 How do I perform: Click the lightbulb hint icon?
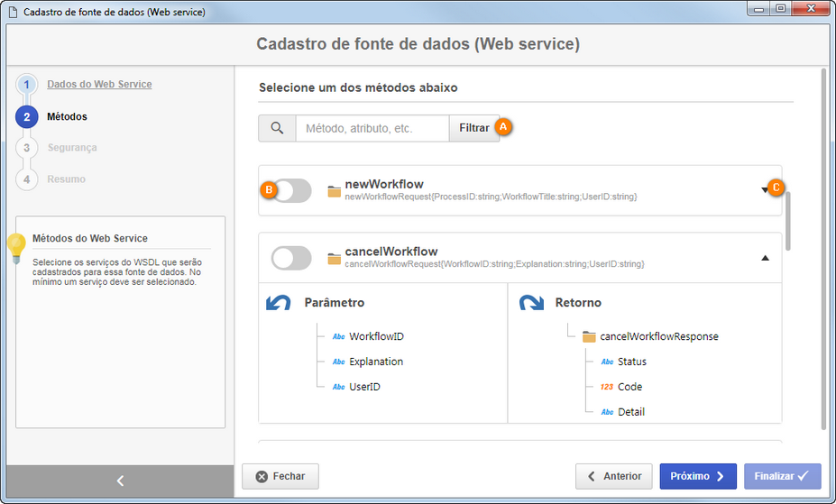click(16, 249)
